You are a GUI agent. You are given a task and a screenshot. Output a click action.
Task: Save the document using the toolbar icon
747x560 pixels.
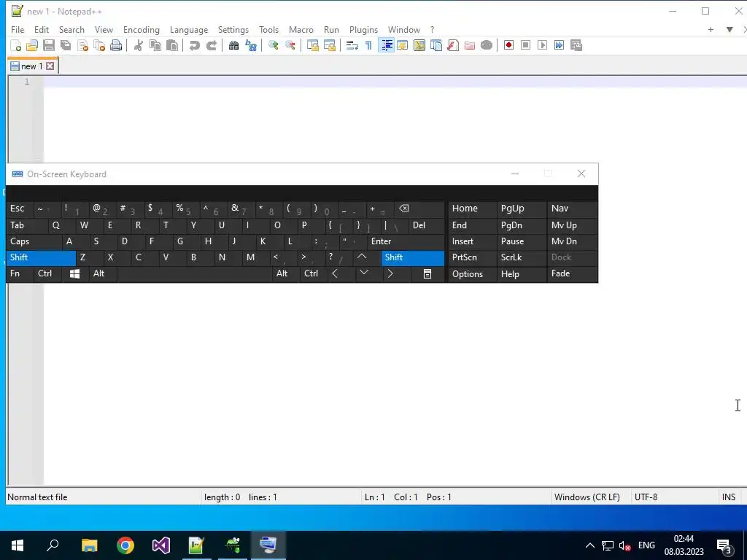coord(49,45)
